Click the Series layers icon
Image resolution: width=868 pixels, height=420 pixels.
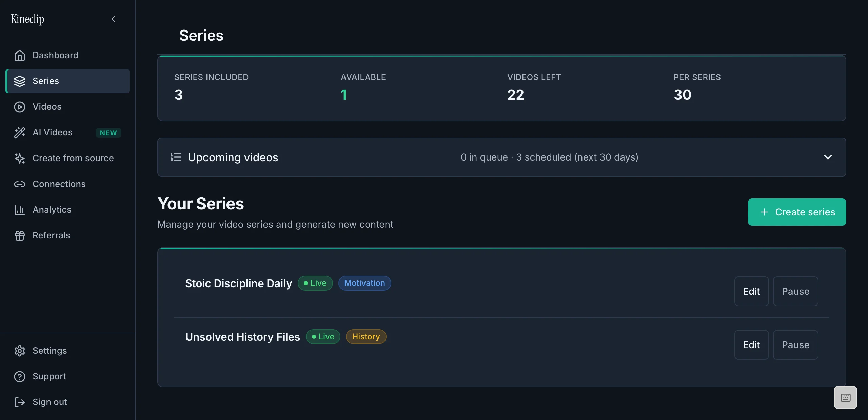(x=19, y=81)
